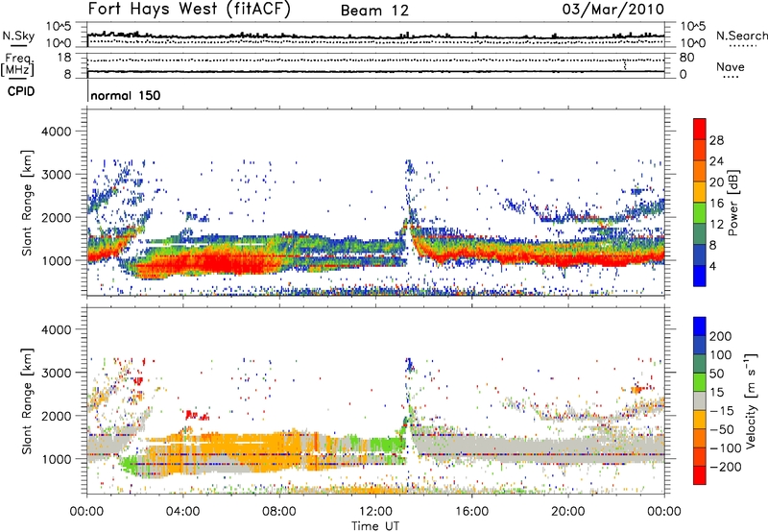Click the bright blue lowest Power color bar segment
The width and height of the screenshot is (768, 532).
[700, 276]
